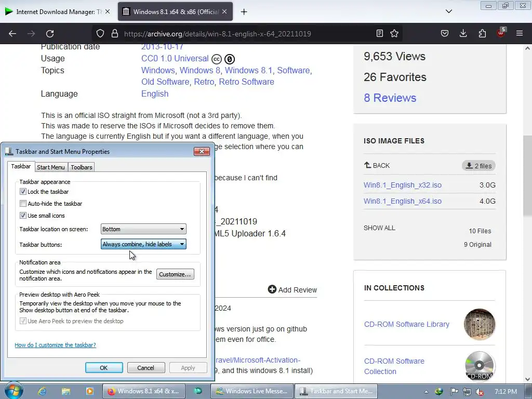Click the list all tabs chevron
The height and width of the screenshot is (399, 532).
(x=449, y=11)
